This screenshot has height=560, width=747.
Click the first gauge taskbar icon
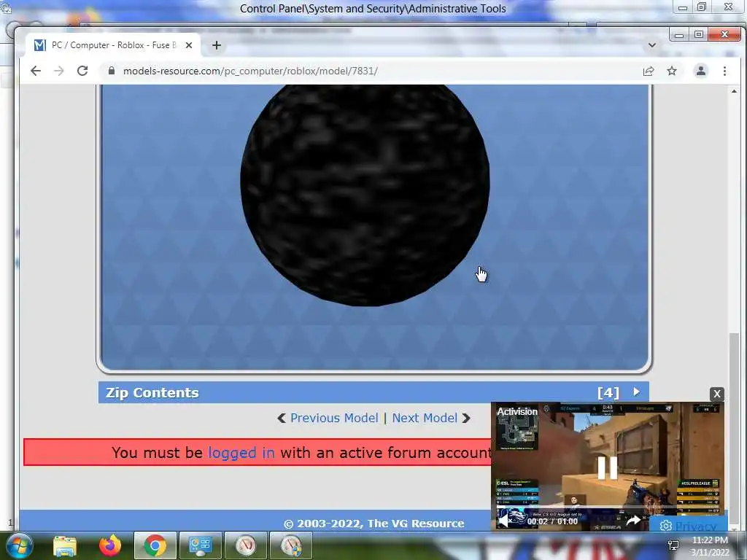(246, 545)
